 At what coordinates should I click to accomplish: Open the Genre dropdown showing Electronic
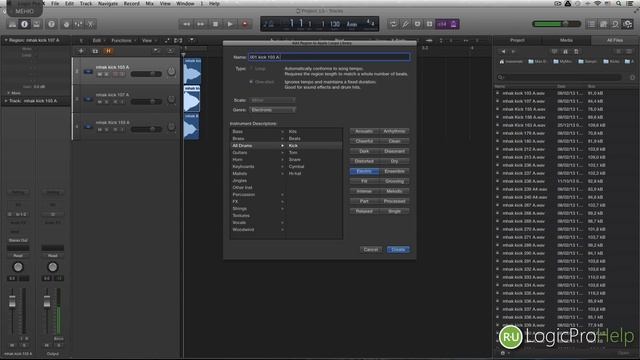click(x=272, y=110)
